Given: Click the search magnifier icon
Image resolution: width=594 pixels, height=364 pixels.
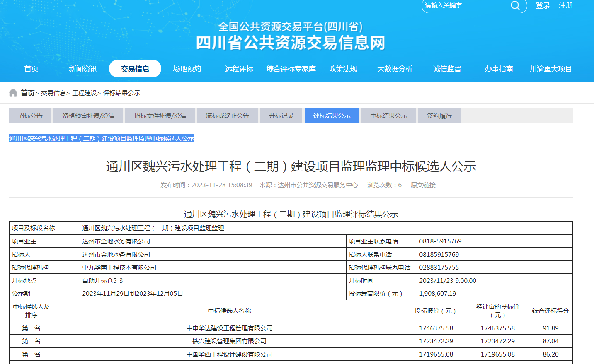Looking at the screenshot, I should click(x=515, y=6).
